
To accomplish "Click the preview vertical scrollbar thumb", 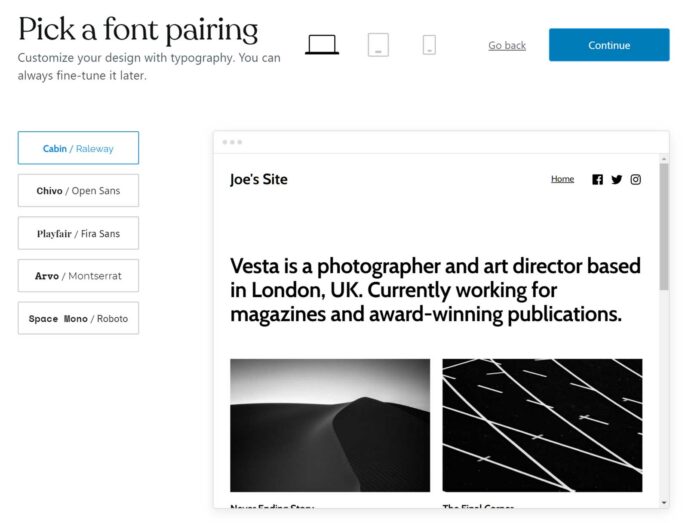I will click(664, 226).
